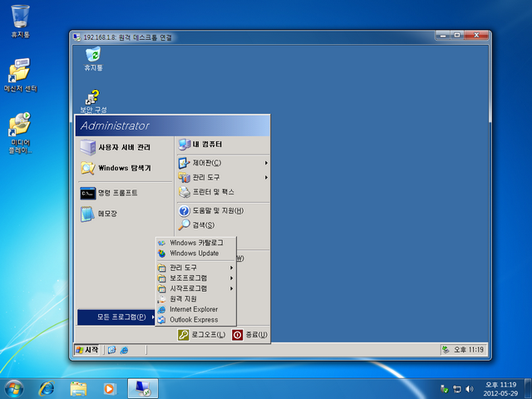532x399 pixels.
Task: Minimize the remote desktop connection window
Action: pos(443,35)
